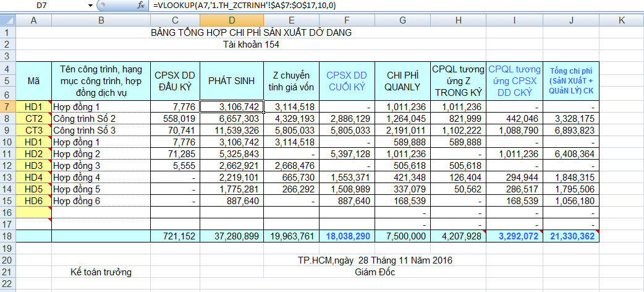644x292 pixels.
Task: Click the 'Kế toán trưởng' cell
Action: 101,272
